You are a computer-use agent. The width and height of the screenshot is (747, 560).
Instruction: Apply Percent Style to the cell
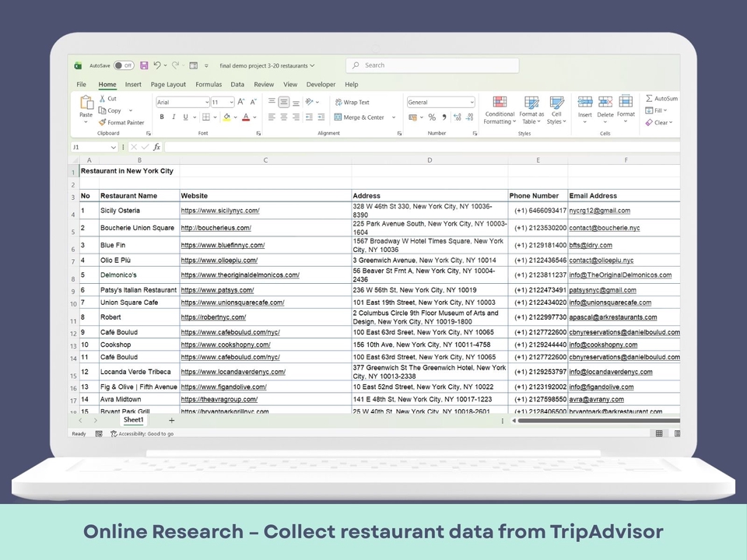click(x=432, y=117)
